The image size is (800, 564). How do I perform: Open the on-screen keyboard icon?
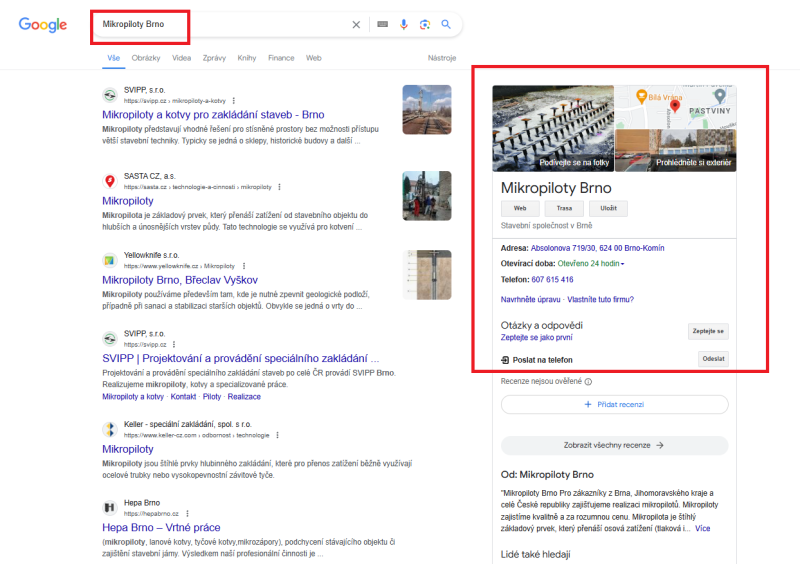click(x=383, y=24)
